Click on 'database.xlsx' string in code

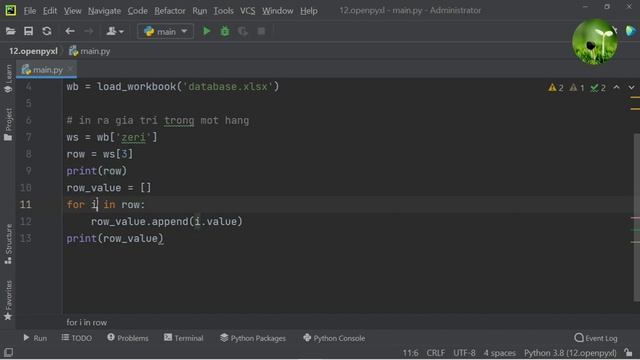[228, 87]
